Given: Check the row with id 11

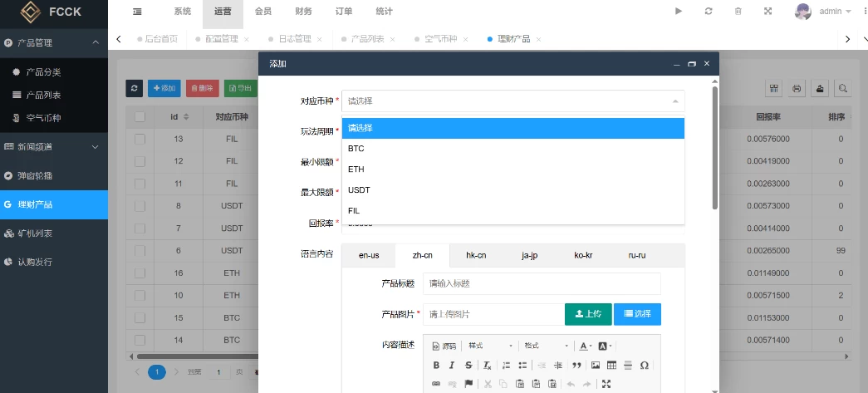Looking at the screenshot, I should (140, 184).
